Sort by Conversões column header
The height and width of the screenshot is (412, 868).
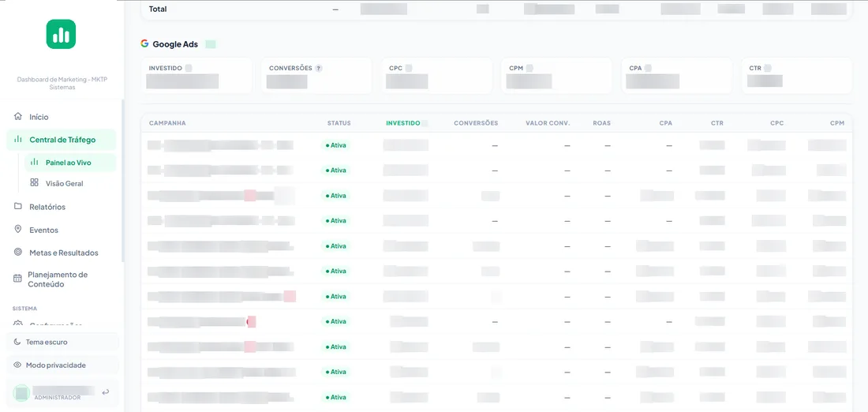click(x=476, y=123)
